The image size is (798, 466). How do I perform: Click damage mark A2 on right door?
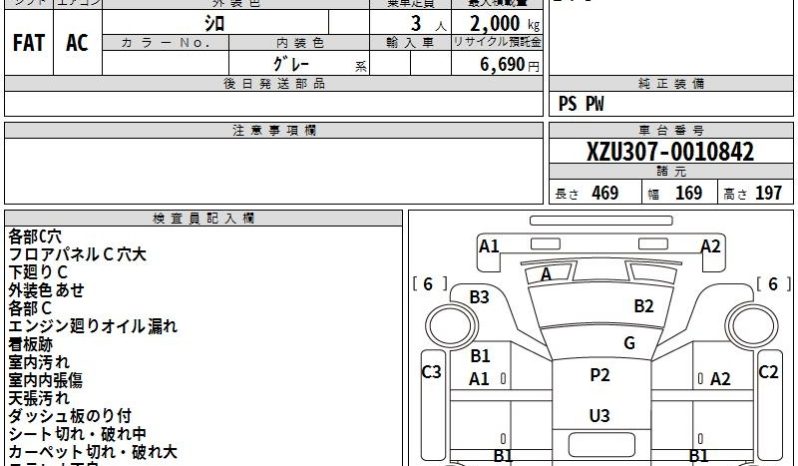point(720,379)
